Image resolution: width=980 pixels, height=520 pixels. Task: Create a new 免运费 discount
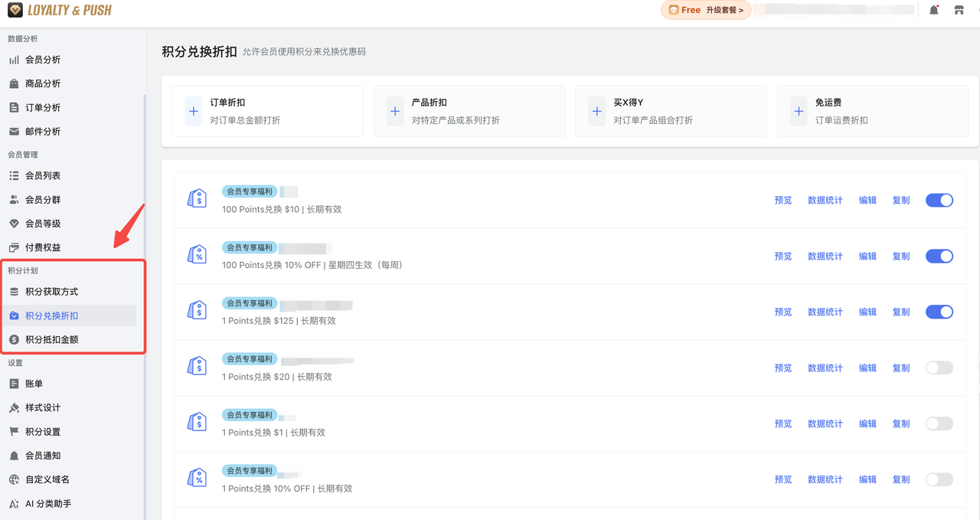pyautogui.click(x=872, y=110)
